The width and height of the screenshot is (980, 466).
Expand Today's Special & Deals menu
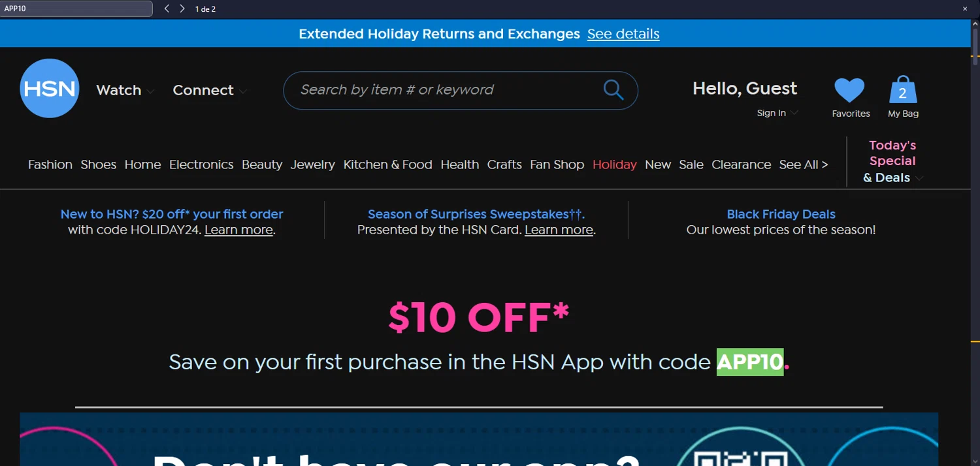coord(892,161)
